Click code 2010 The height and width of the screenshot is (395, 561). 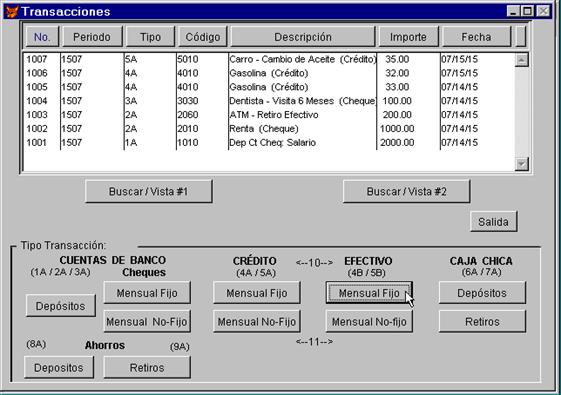click(x=188, y=129)
